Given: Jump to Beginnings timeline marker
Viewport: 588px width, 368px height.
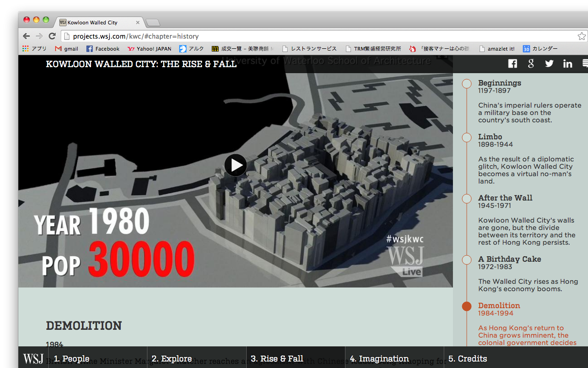Looking at the screenshot, I should click(467, 83).
